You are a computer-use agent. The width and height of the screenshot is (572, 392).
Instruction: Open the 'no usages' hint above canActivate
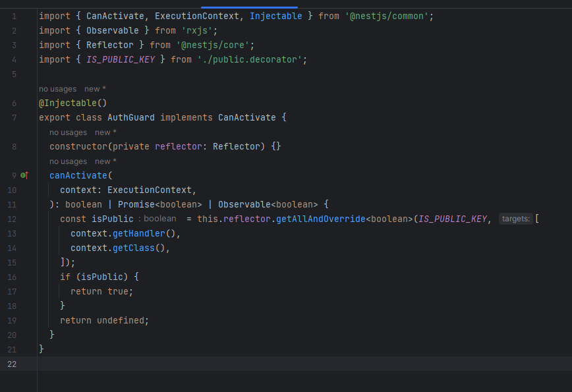tap(69, 161)
